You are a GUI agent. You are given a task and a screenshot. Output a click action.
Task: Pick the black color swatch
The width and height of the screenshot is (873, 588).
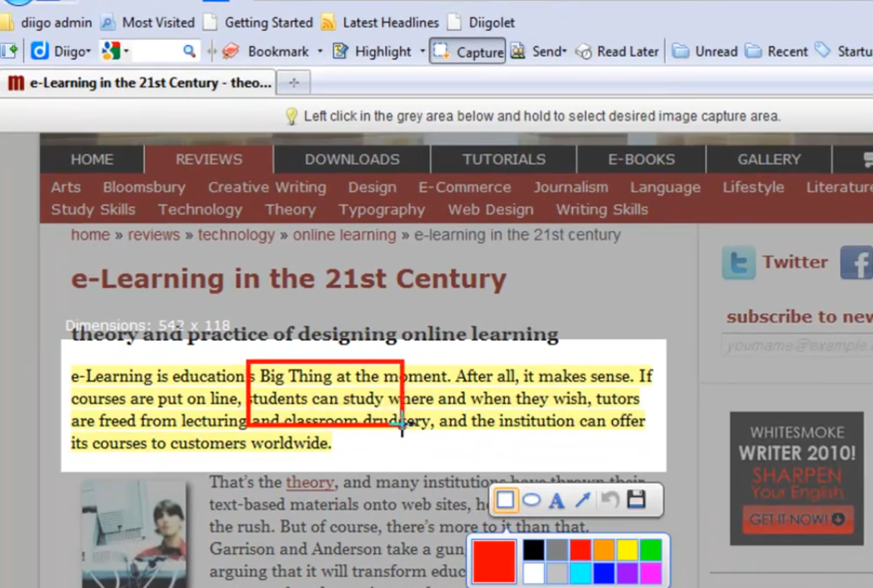(x=533, y=551)
